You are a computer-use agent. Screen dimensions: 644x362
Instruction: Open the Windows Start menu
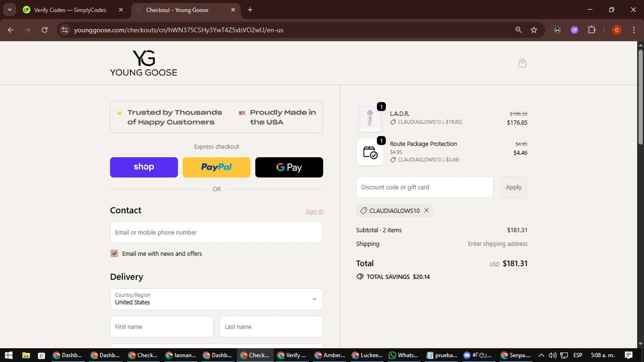(9, 355)
